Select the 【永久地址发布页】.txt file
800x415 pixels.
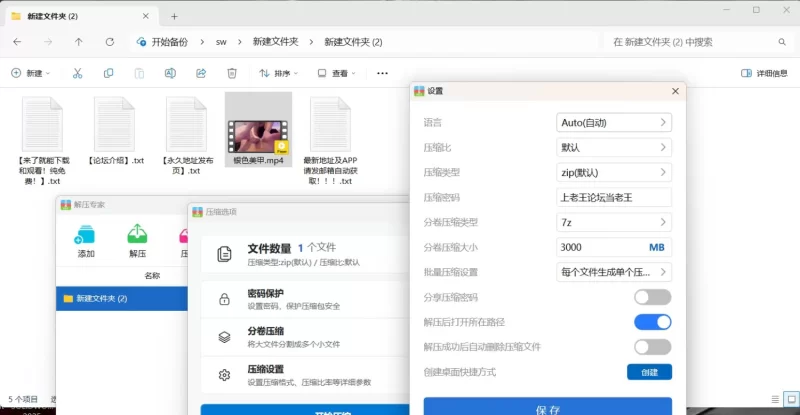point(187,135)
